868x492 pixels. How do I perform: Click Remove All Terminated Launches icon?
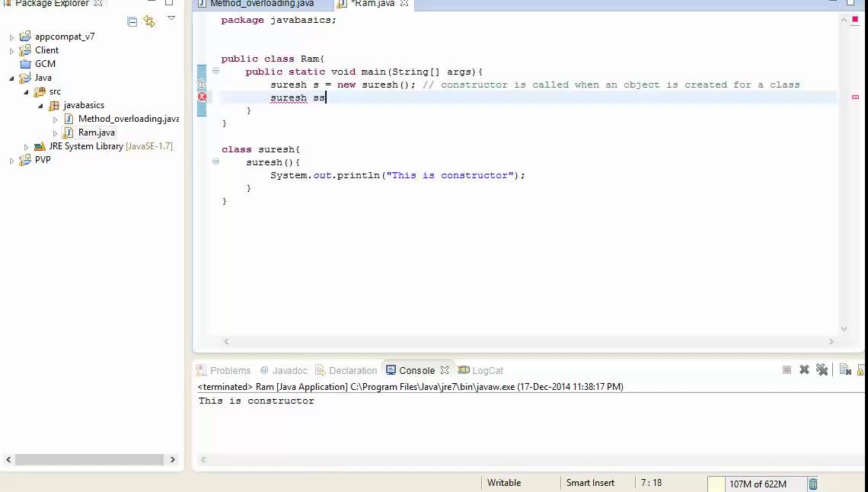[822, 369]
